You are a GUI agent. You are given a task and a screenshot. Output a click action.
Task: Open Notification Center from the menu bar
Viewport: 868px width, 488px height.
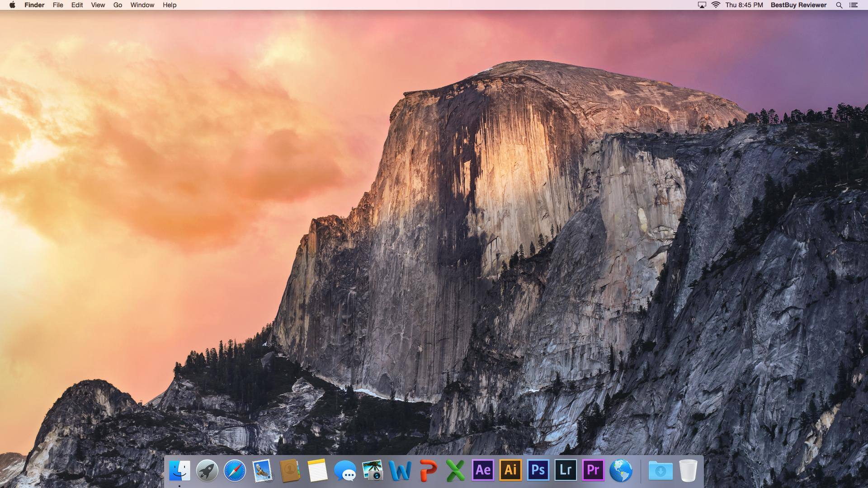click(x=854, y=5)
